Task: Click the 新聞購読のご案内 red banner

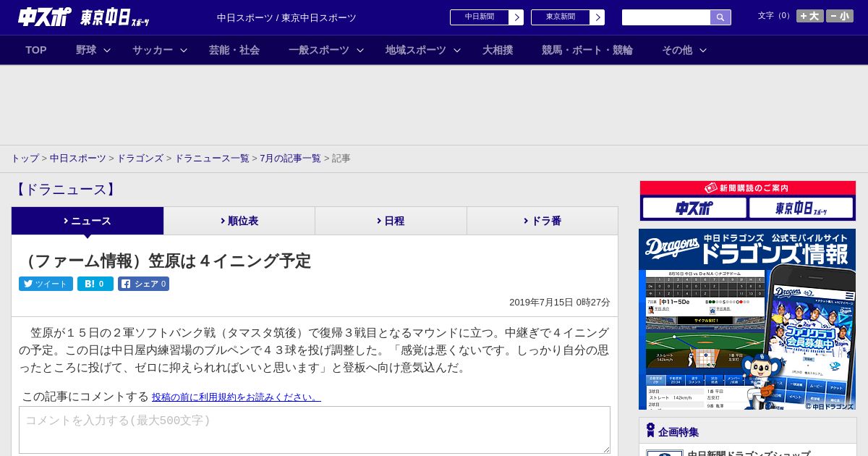Action: tap(748, 187)
